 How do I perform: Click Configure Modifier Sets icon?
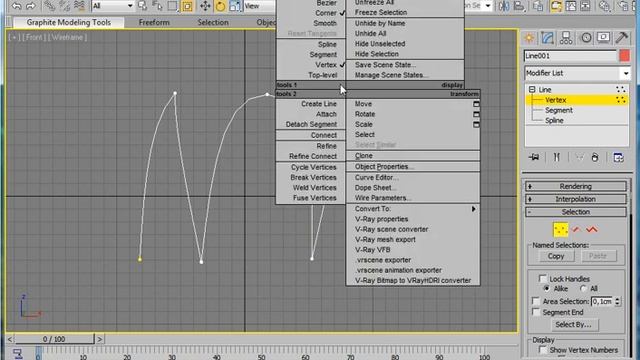[x=618, y=158]
